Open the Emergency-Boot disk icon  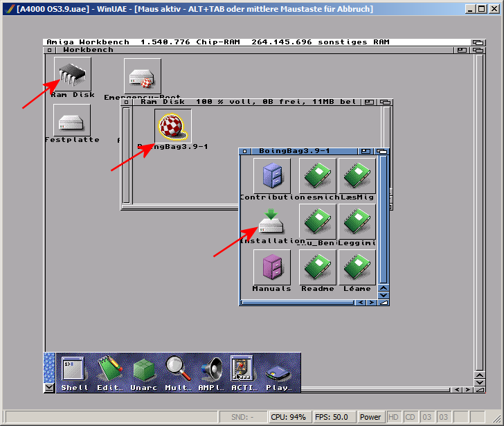143,76
